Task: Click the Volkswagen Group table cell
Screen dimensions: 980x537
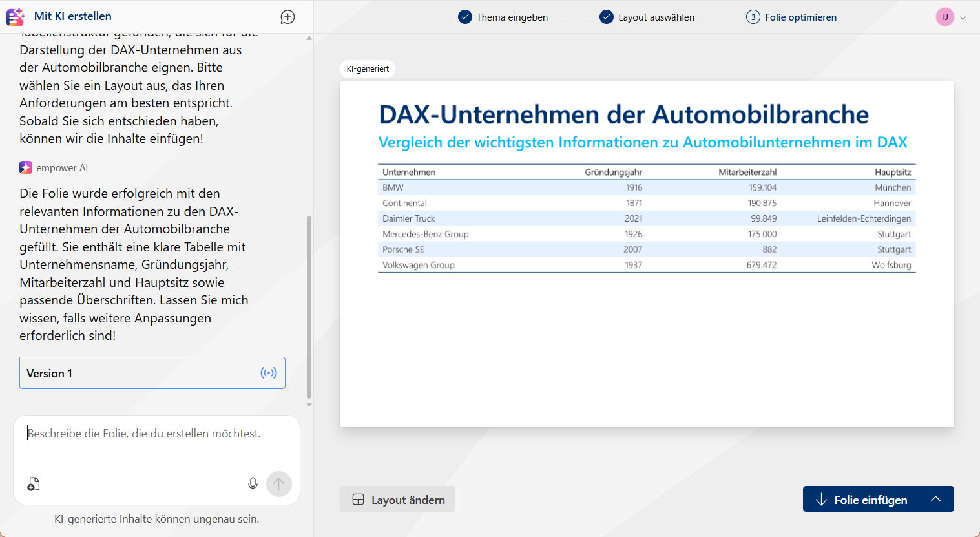Action: [x=418, y=265]
